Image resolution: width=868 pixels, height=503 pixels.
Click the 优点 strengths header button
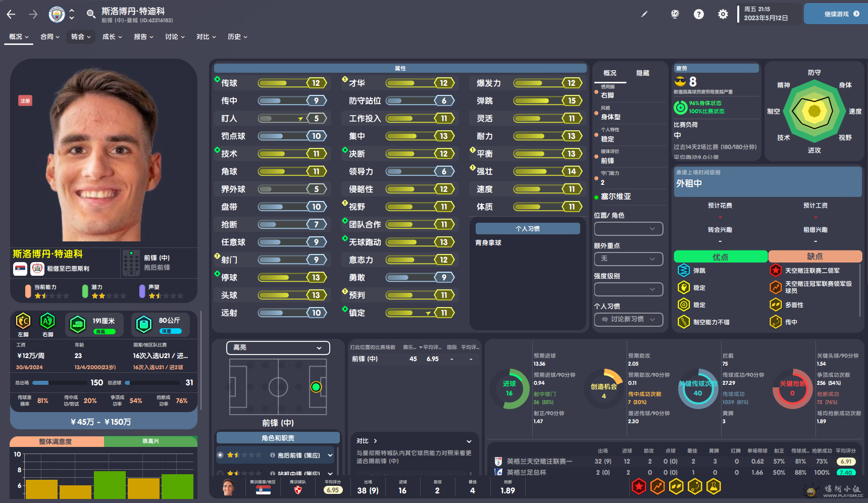point(720,257)
